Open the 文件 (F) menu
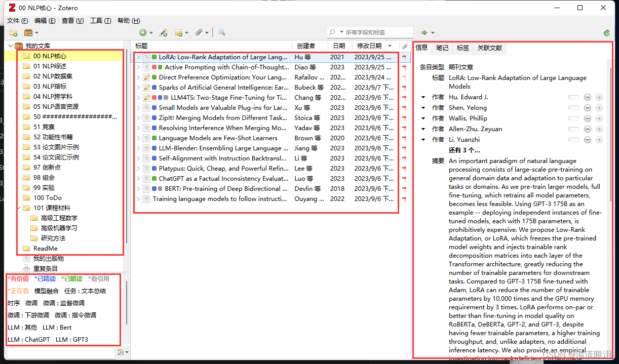This screenshot has width=619, height=364. tap(17, 21)
